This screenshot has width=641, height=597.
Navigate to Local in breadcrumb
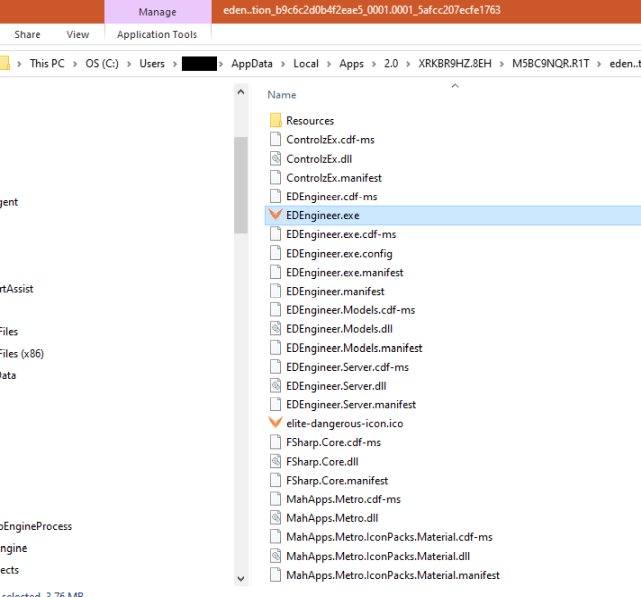[306, 63]
